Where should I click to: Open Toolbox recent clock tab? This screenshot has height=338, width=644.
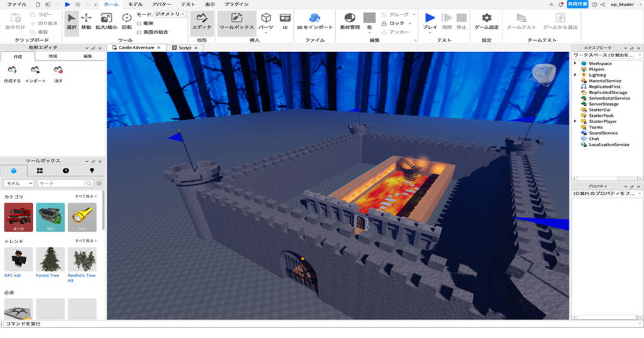(x=65, y=171)
